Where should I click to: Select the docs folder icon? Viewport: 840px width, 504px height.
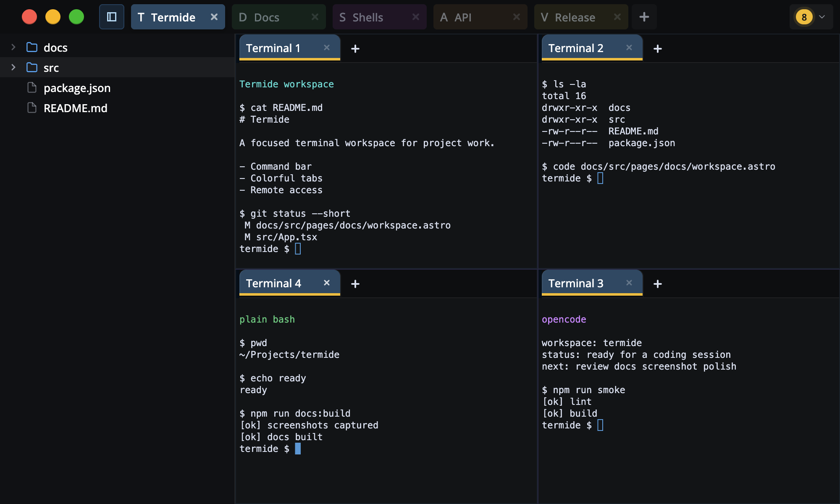[32, 47]
